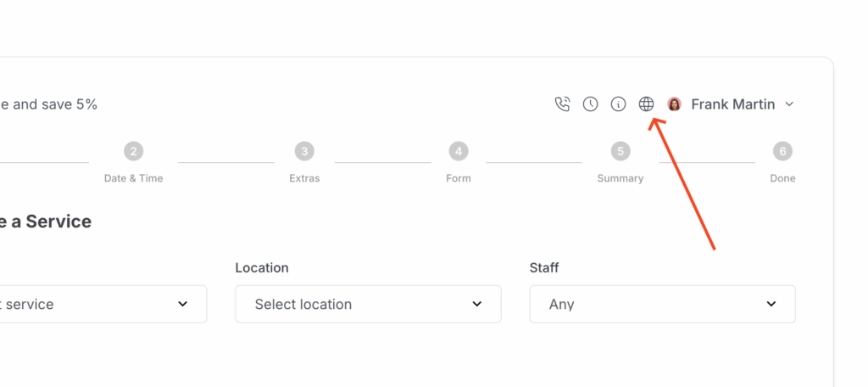Viewport: 868px width, 387px height.
Task: Click the Done step label
Action: point(782,178)
